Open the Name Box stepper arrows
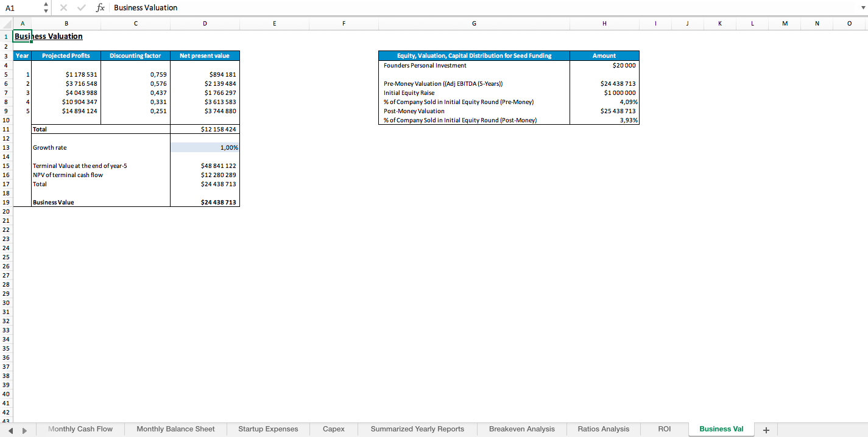The height and width of the screenshot is (437, 868). click(x=47, y=7)
